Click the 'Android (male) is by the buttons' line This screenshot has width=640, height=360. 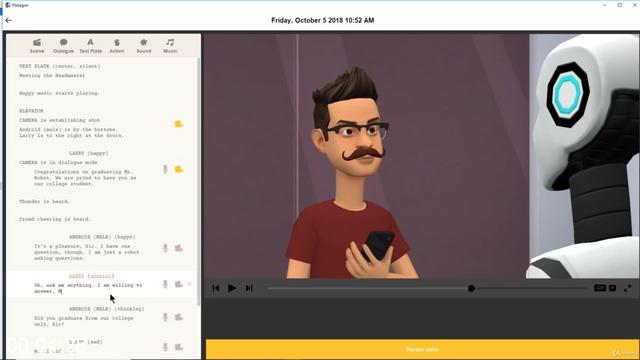point(68,129)
